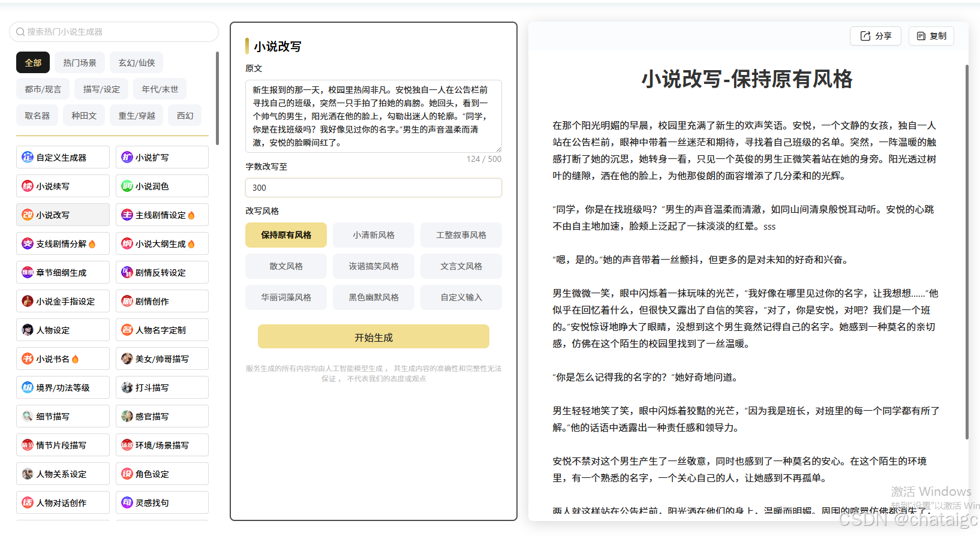Filter by 都市/现言 category
Screen dimensions: 980x536
tap(43, 89)
